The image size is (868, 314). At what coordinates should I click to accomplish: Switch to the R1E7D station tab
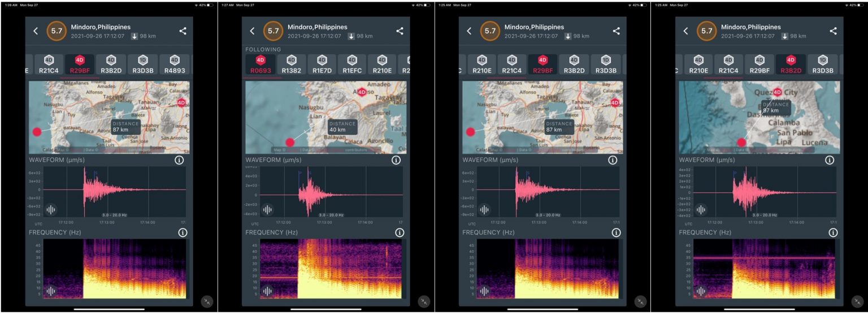[x=322, y=65]
